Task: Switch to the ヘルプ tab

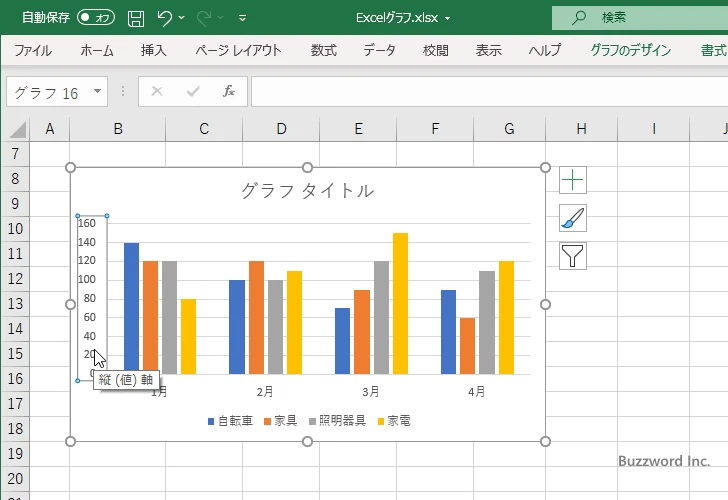Action: pyautogui.click(x=545, y=50)
